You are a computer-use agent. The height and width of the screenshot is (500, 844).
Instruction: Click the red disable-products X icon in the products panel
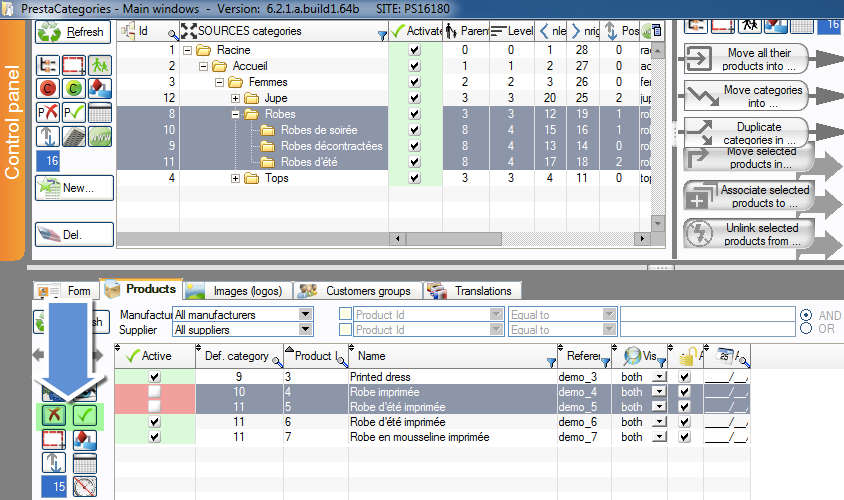pyautogui.click(x=54, y=414)
